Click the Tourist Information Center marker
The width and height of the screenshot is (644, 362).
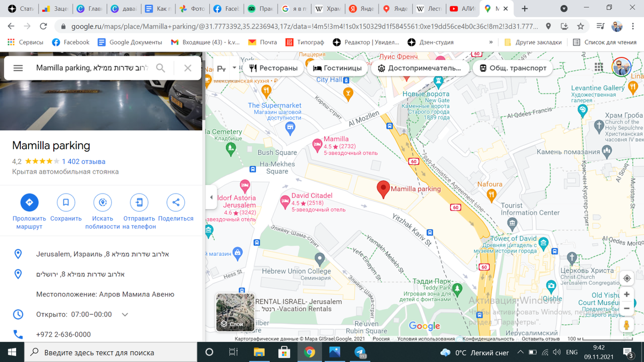(x=512, y=223)
